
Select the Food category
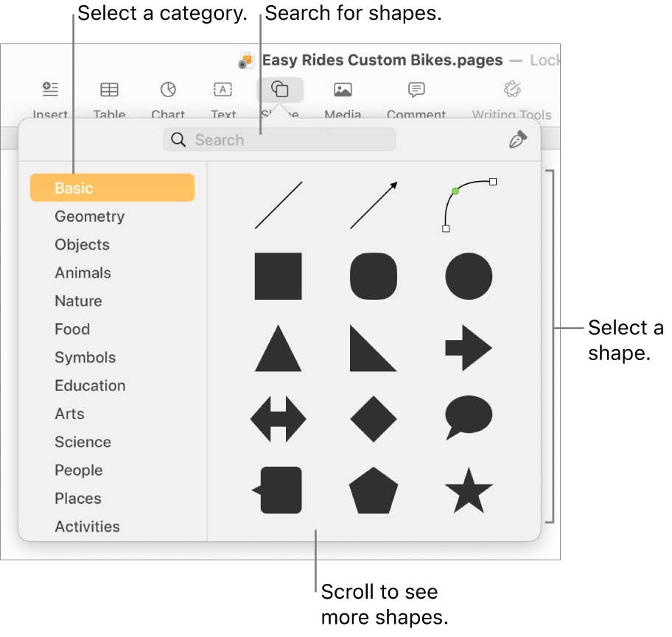point(72,329)
